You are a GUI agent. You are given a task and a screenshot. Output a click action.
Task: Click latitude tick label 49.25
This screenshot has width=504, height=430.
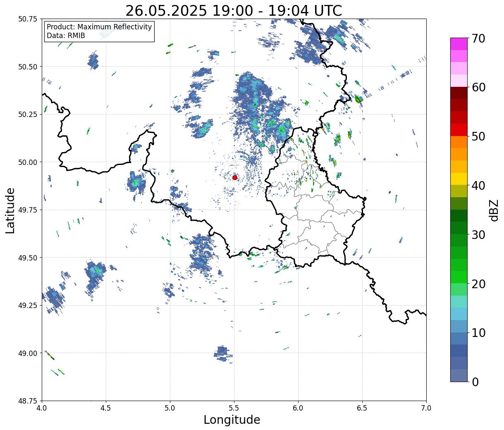(x=28, y=306)
